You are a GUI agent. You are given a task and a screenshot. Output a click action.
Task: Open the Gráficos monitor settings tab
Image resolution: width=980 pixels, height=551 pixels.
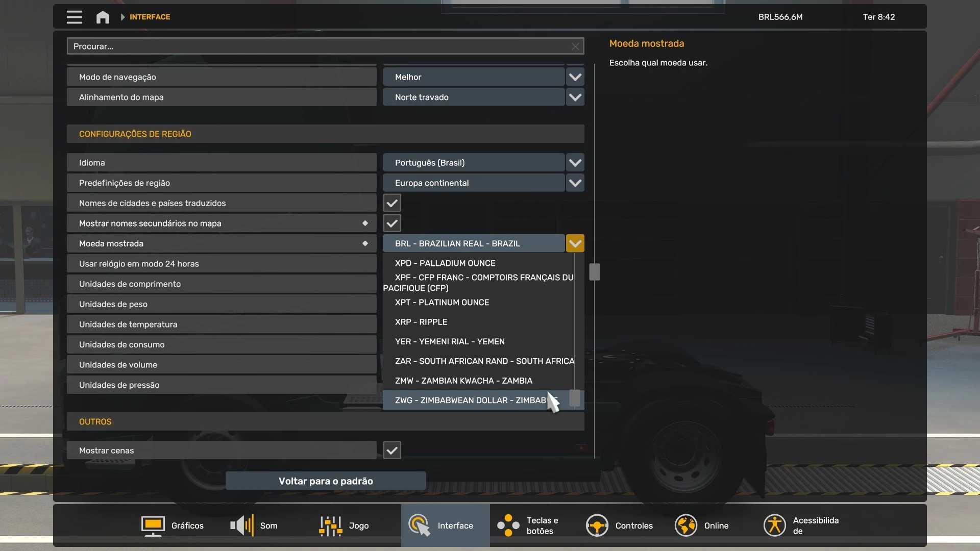click(173, 525)
